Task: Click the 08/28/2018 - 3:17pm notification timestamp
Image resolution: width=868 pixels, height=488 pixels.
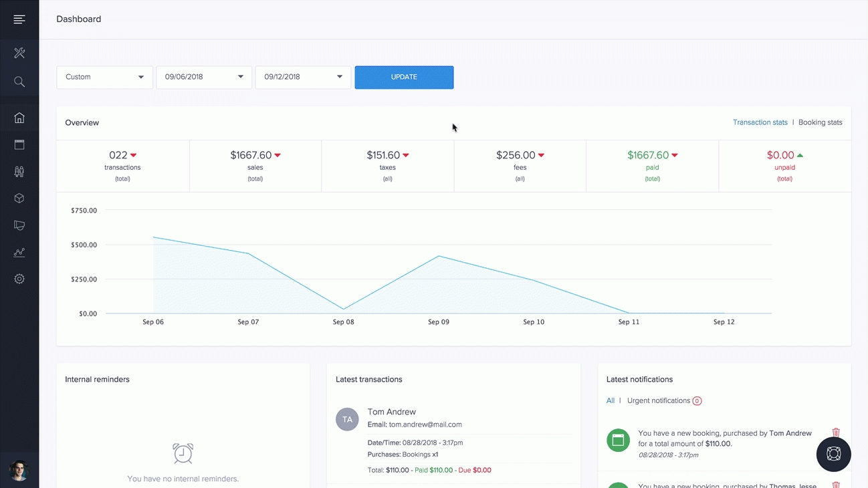Action: click(x=669, y=455)
